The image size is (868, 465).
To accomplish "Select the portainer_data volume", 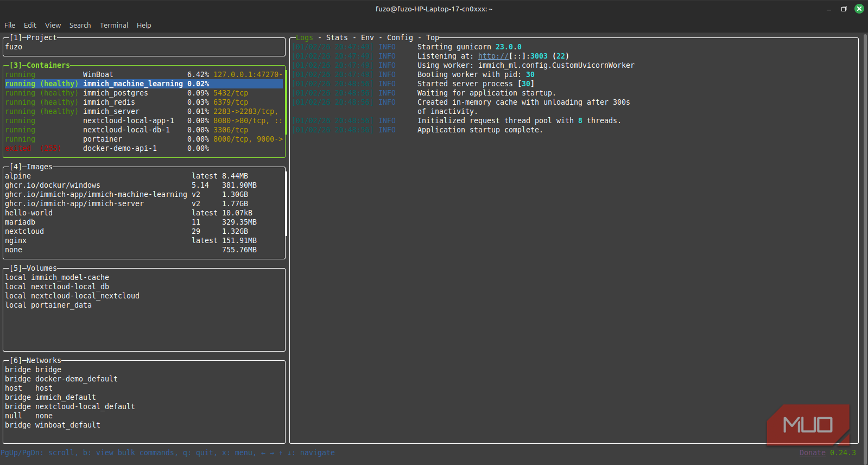I will tap(144, 305).
